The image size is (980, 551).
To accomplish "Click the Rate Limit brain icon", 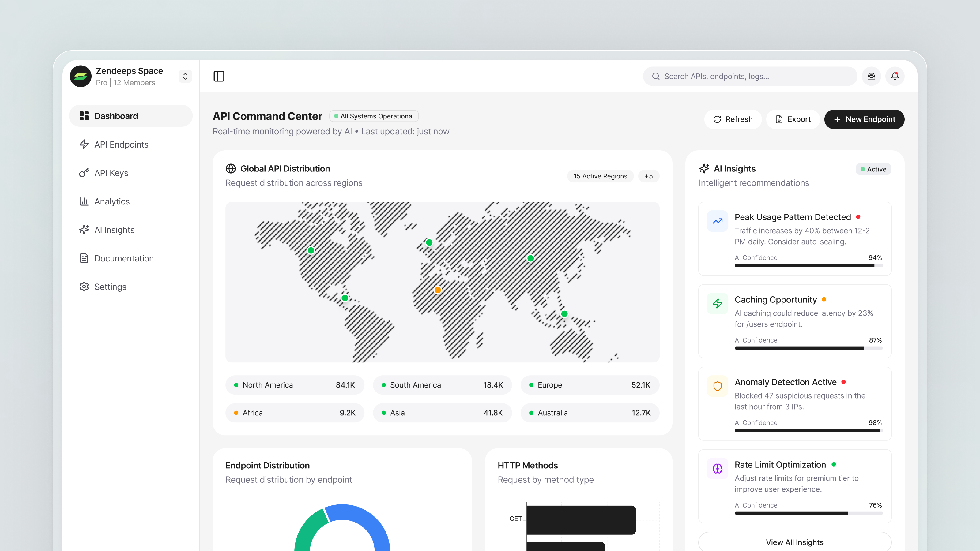I will (x=718, y=468).
